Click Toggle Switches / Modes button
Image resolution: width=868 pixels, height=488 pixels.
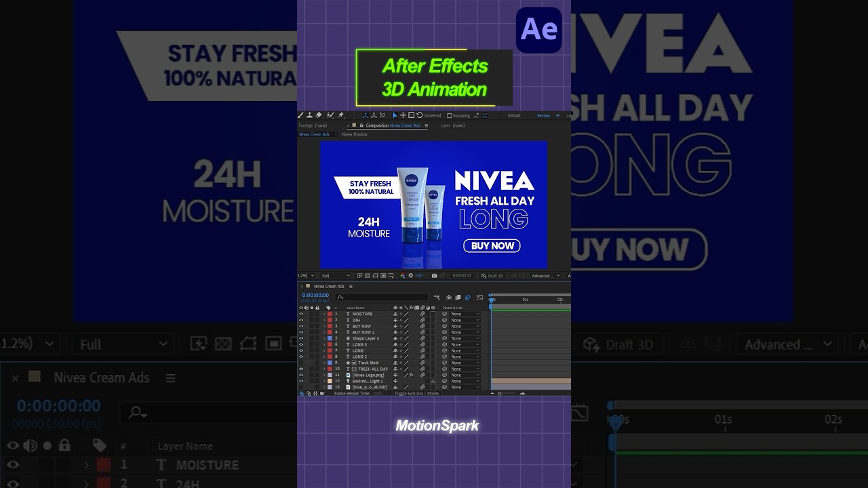tap(417, 393)
